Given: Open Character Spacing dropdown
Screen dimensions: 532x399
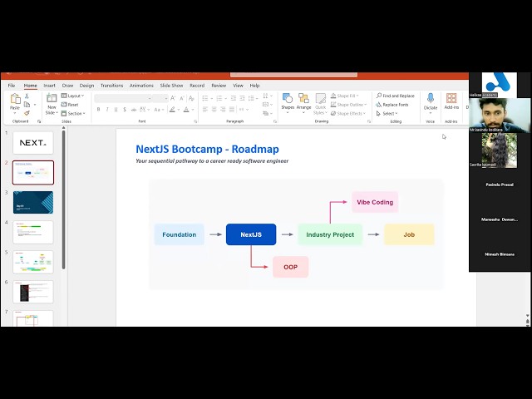Looking at the screenshot, I should coord(144,109).
